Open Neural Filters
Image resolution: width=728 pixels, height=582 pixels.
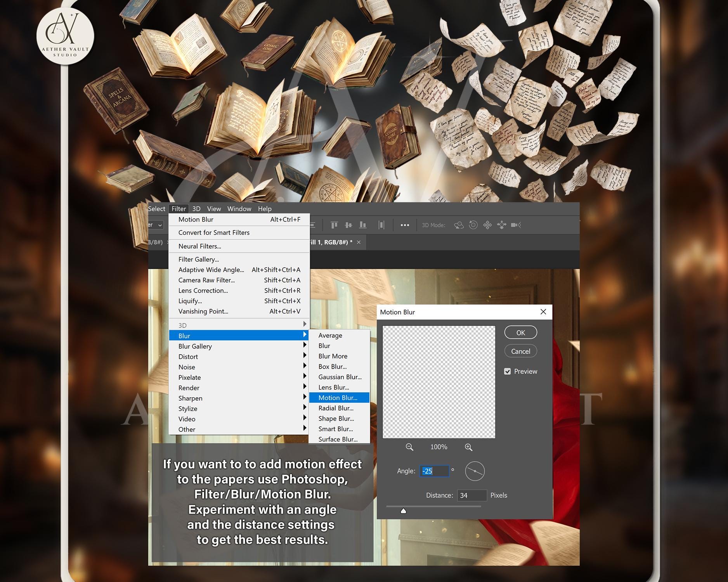click(239, 246)
